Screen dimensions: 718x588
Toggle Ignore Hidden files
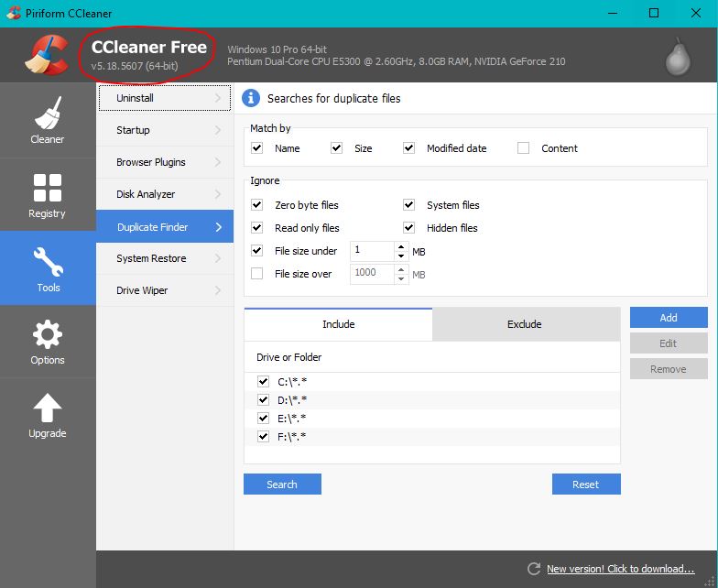click(x=408, y=227)
